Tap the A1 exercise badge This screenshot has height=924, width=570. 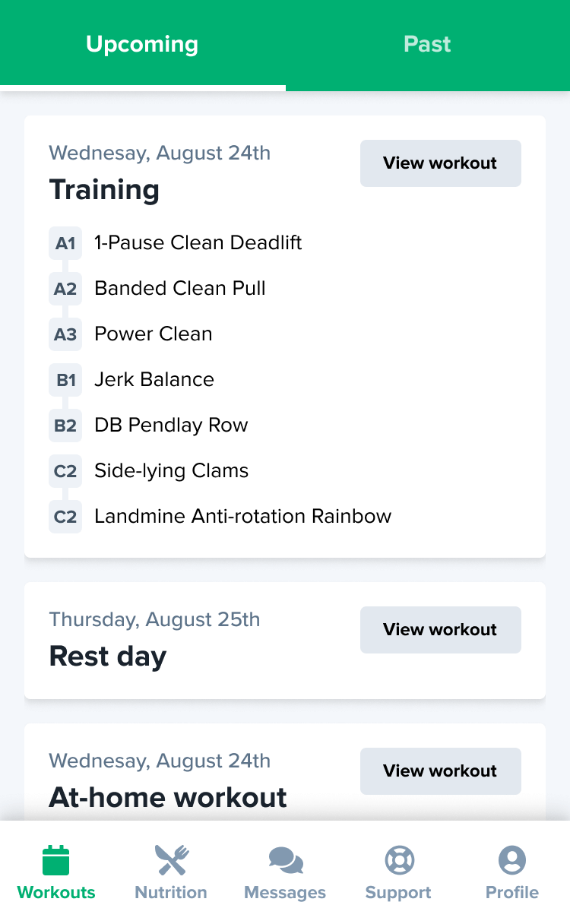[65, 243]
